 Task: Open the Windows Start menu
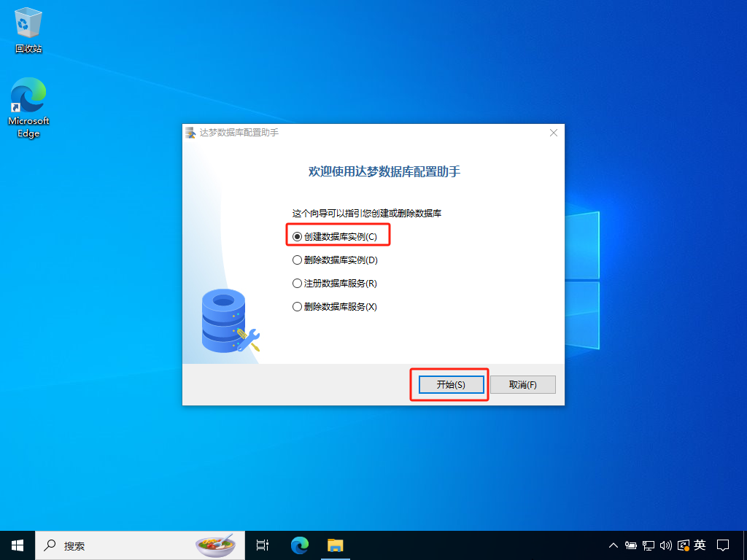(18, 545)
